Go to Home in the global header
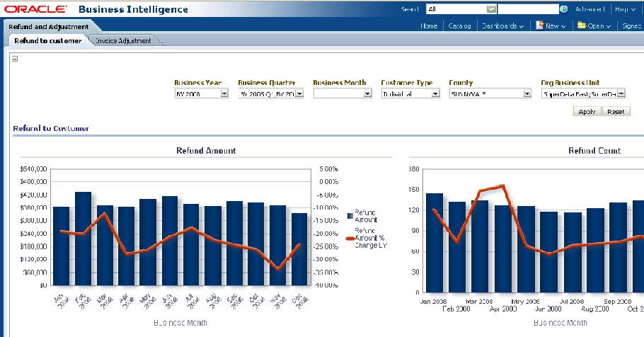 pyautogui.click(x=429, y=26)
